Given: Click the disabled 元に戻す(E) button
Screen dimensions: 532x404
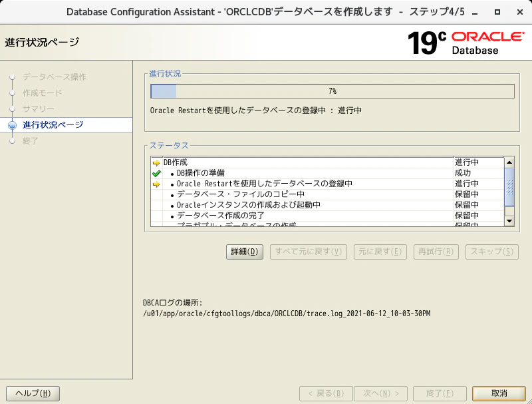Looking at the screenshot, I should pos(380,252).
